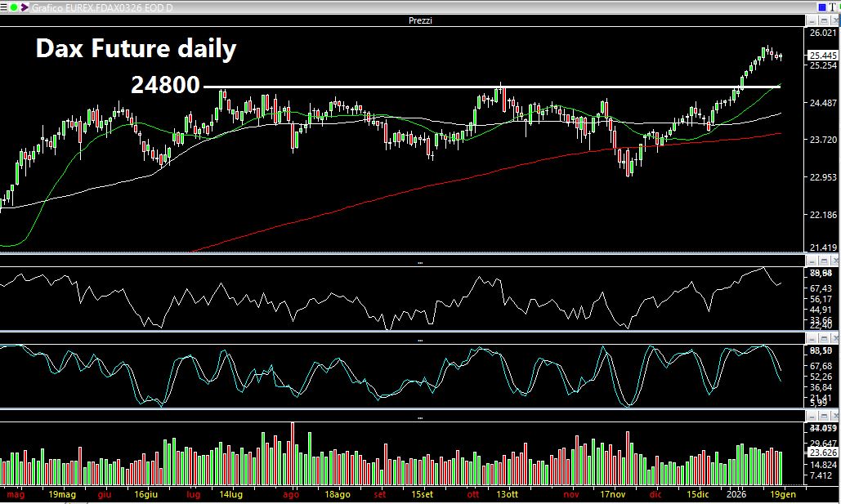Click the blue square icon at top right
The height and width of the screenshot is (504, 841).
[x=821, y=7]
